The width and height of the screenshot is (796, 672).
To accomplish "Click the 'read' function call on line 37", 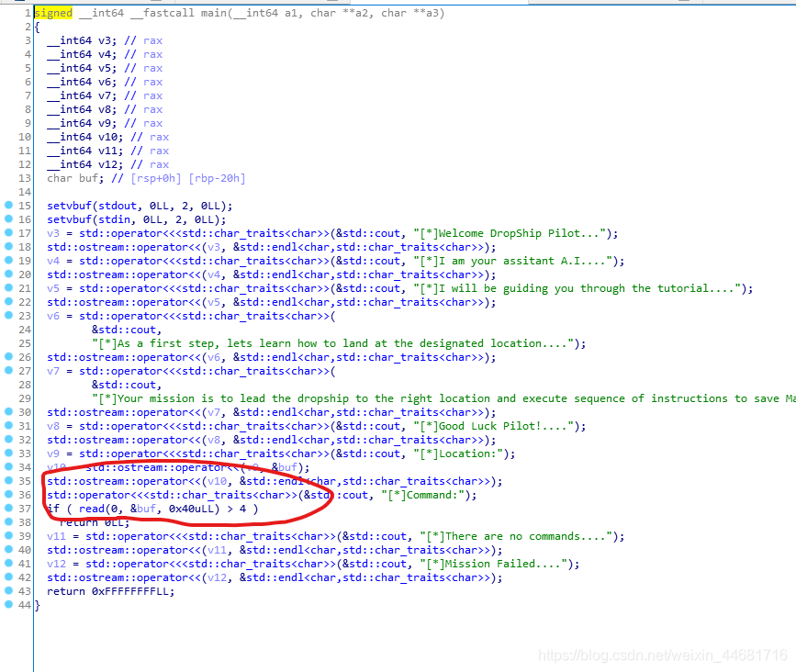I will click(x=92, y=509).
